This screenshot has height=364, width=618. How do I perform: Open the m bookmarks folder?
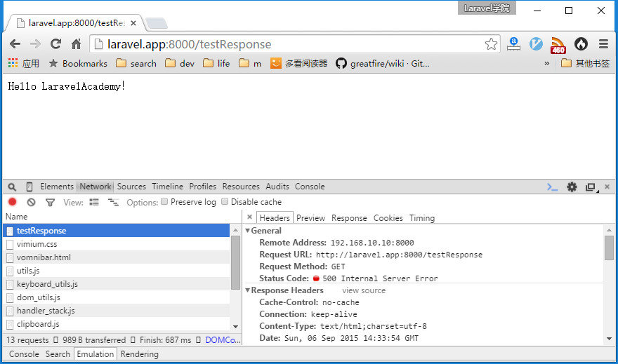[250, 63]
